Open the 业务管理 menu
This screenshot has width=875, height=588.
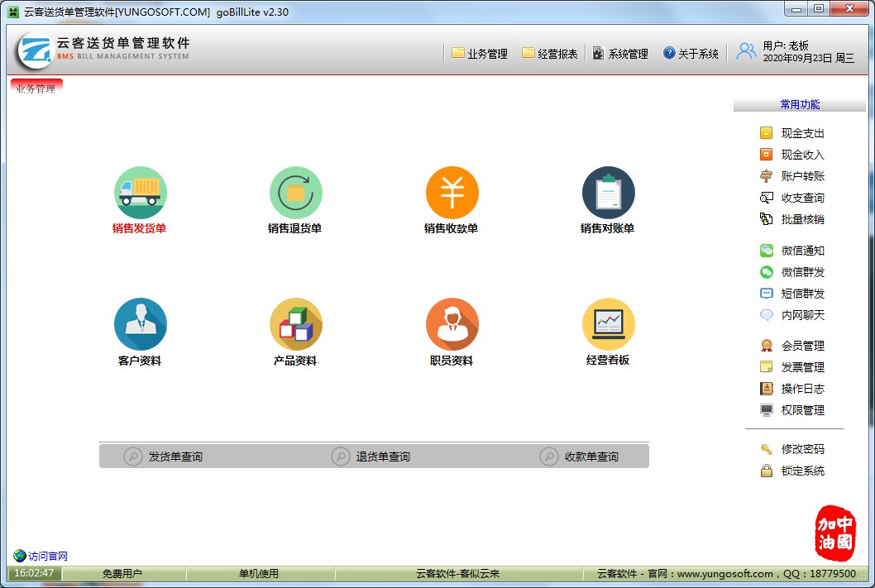point(480,54)
